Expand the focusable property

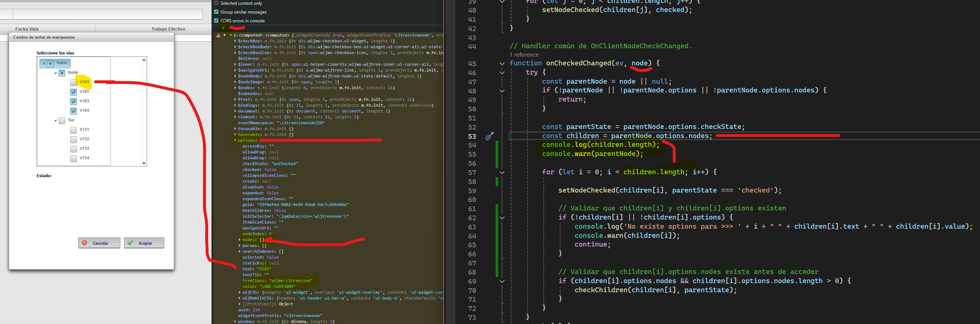tap(235, 129)
